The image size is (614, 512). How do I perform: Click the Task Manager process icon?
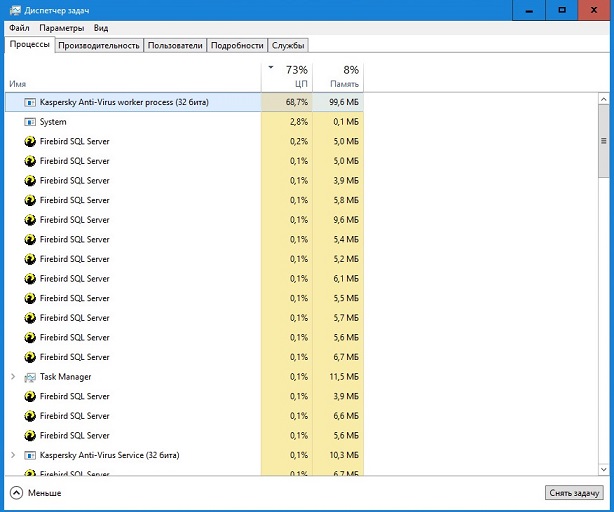[x=30, y=377]
